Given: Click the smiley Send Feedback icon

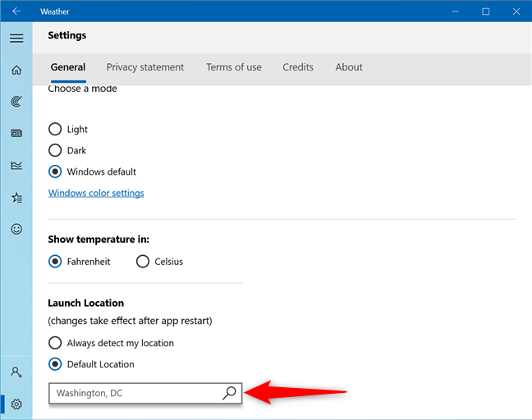Looking at the screenshot, I should pyautogui.click(x=16, y=229).
